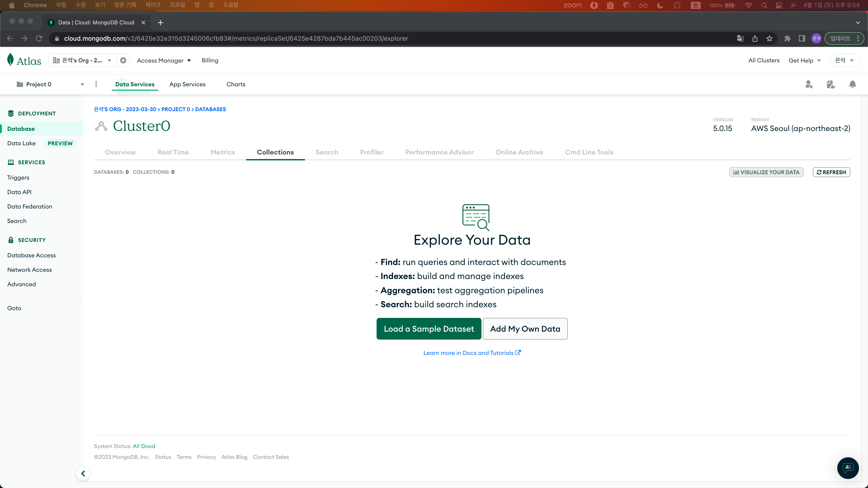Open the Profiler tab
This screenshot has height=488, width=868.
pyautogui.click(x=372, y=152)
